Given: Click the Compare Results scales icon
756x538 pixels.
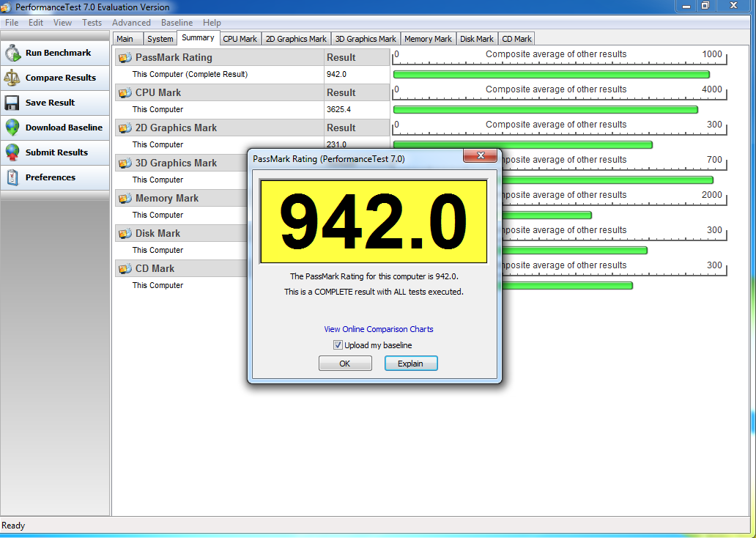Looking at the screenshot, I should tap(13, 78).
